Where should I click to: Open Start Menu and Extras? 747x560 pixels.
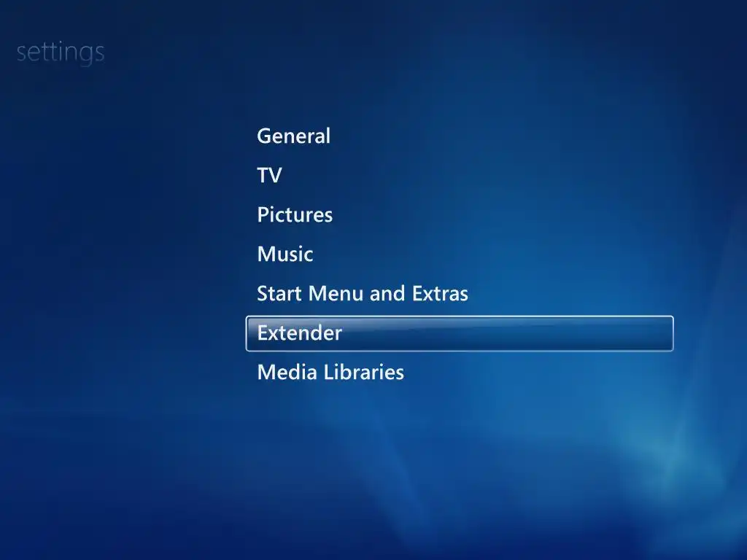(x=363, y=293)
